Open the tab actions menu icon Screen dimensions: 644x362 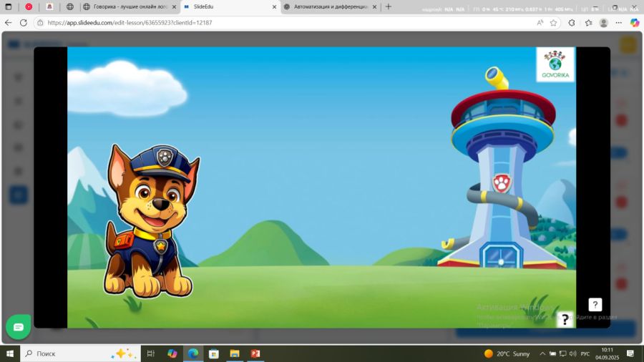coord(8,6)
